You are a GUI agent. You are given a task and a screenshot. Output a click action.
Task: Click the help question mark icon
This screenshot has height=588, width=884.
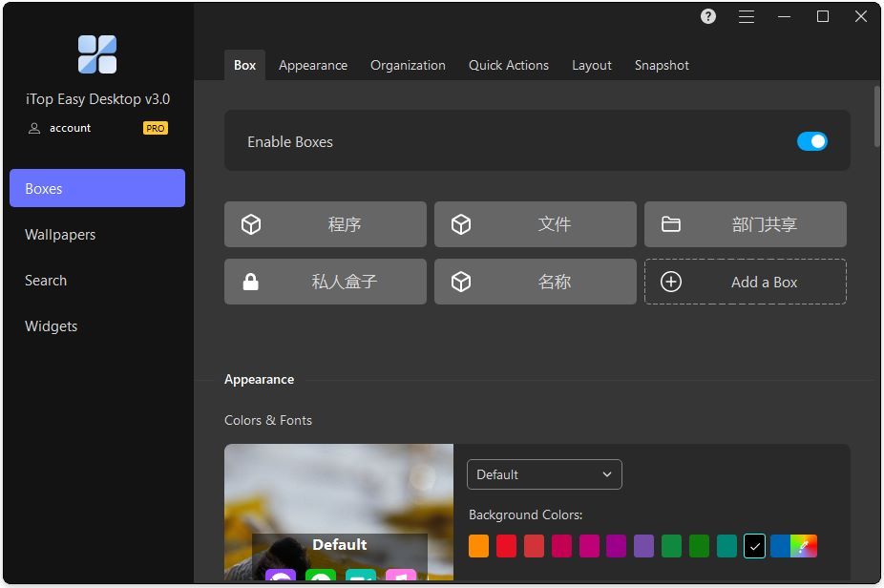click(x=708, y=16)
